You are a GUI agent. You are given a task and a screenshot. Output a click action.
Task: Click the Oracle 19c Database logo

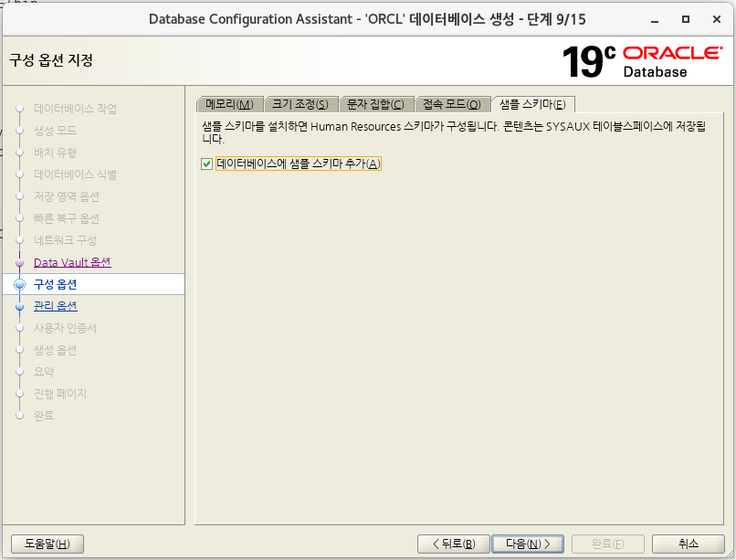click(642, 61)
